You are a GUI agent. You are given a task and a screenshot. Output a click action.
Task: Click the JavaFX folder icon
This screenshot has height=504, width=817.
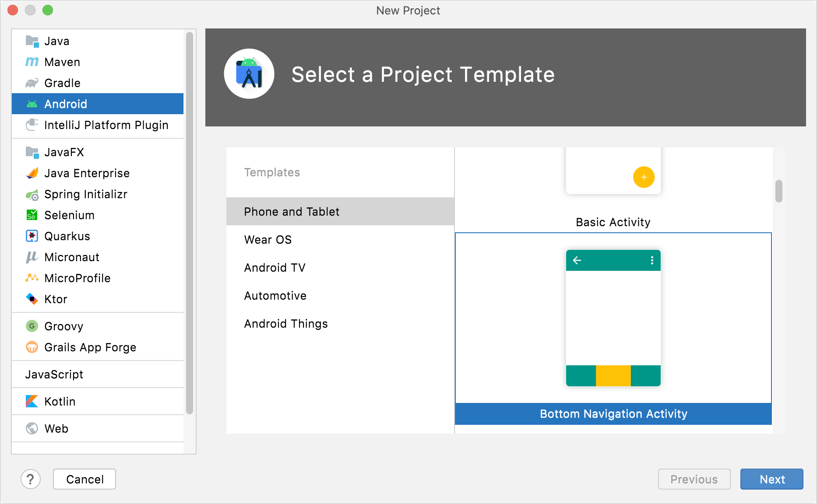point(32,152)
